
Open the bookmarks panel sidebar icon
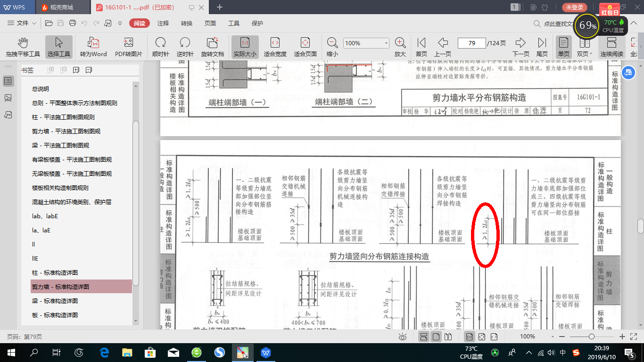point(8,81)
